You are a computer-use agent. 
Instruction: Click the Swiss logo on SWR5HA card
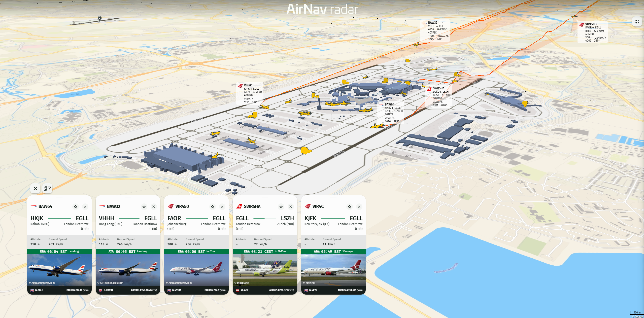click(239, 206)
